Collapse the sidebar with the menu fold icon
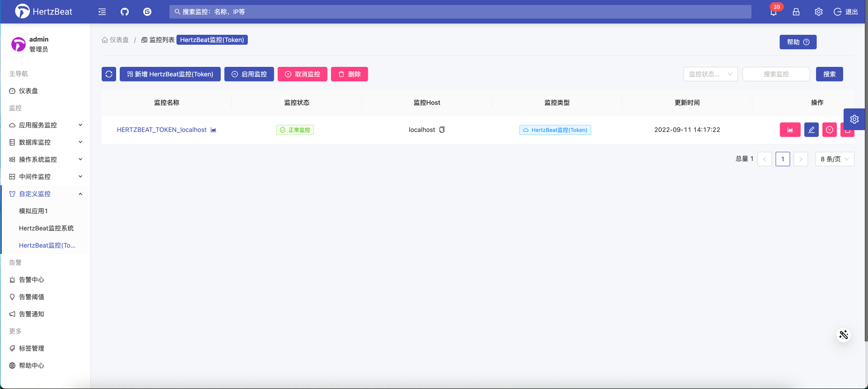The width and height of the screenshot is (868, 389). [x=102, y=12]
